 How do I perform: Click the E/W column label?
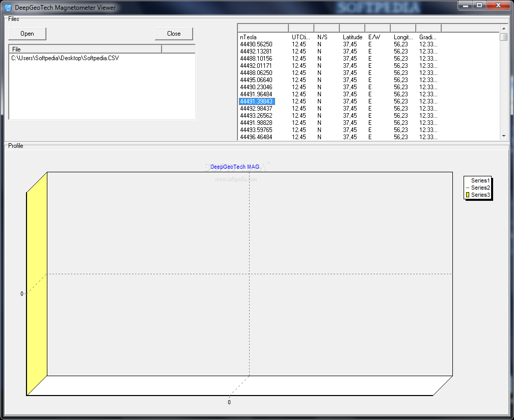374,37
